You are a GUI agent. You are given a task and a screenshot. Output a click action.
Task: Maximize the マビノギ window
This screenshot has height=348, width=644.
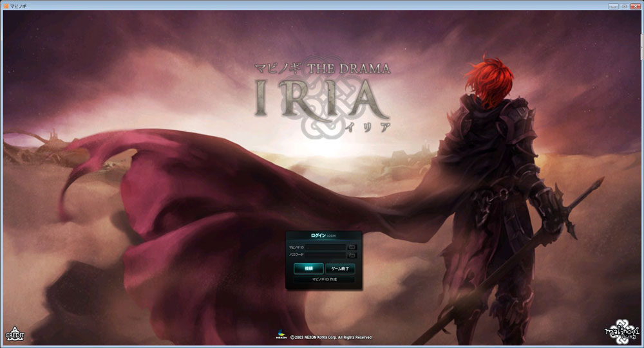[x=624, y=6]
